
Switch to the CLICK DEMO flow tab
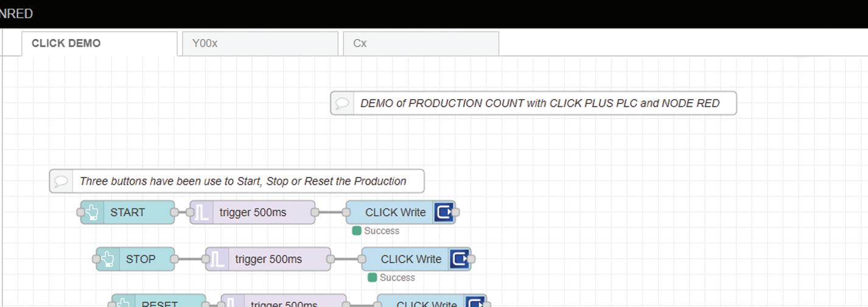[x=99, y=44]
